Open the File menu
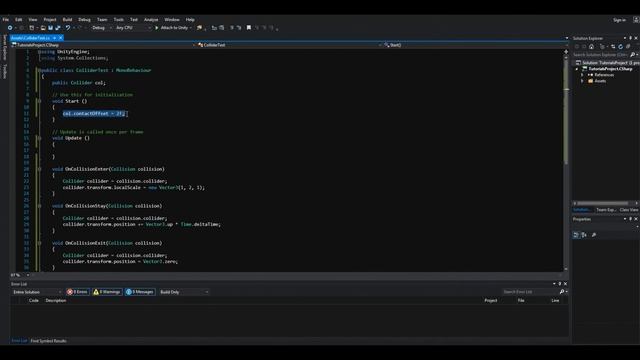Viewport: 640px width, 360px height. [x=6, y=20]
